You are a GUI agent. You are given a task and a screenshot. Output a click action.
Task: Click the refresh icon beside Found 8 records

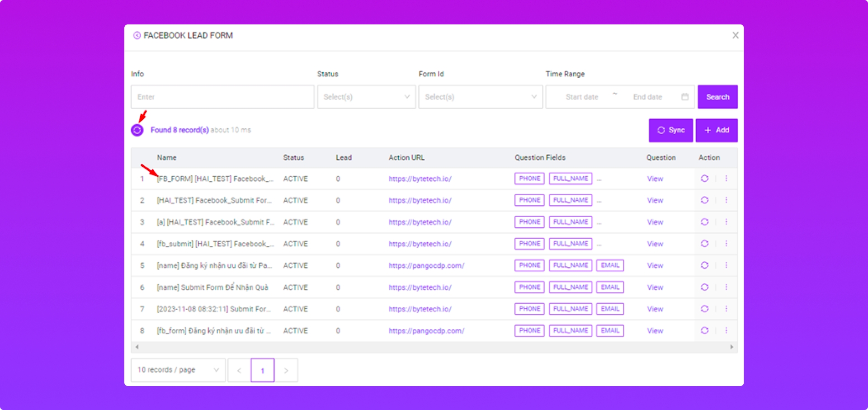click(x=137, y=130)
